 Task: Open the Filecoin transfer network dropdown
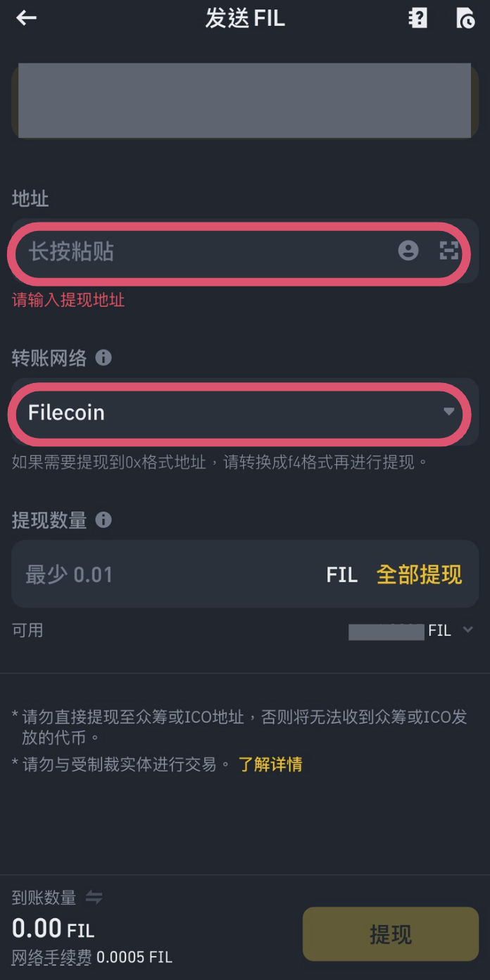coord(244,414)
